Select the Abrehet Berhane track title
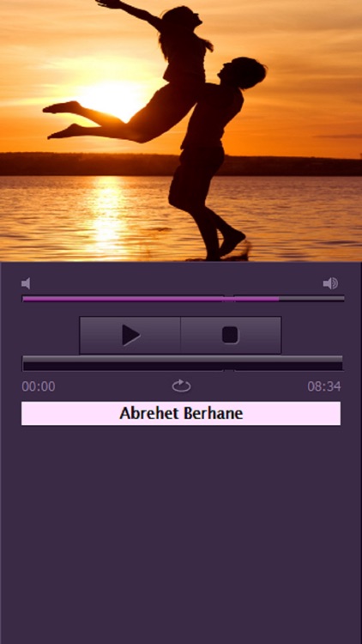Image resolution: width=362 pixels, height=644 pixels. click(x=181, y=413)
